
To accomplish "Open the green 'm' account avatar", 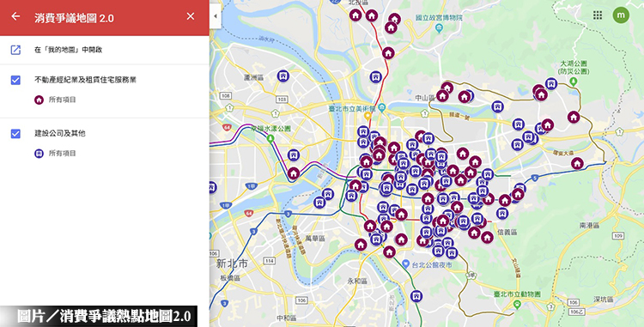I will (x=621, y=15).
